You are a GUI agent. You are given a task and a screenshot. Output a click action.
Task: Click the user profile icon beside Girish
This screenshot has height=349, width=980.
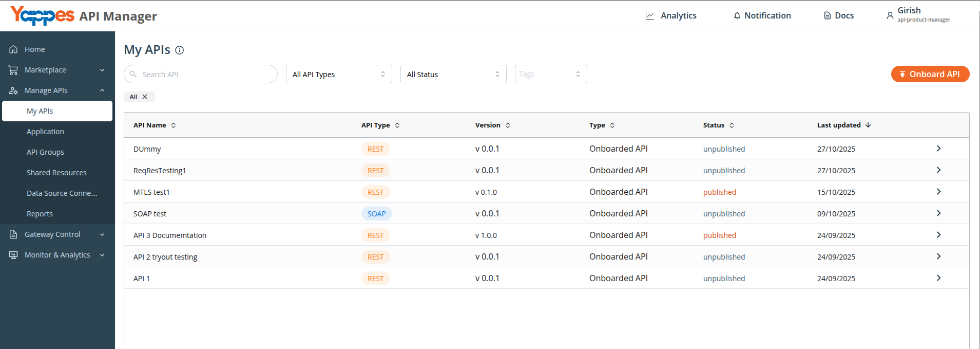pos(890,16)
